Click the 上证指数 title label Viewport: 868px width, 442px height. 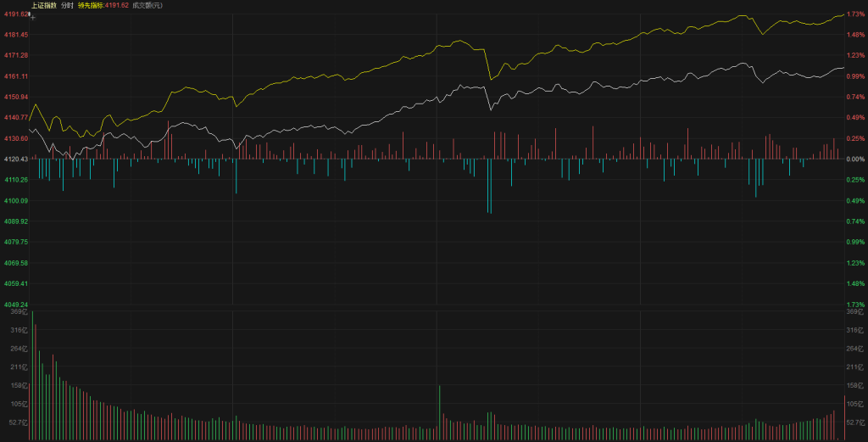pyautogui.click(x=45, y=5)
